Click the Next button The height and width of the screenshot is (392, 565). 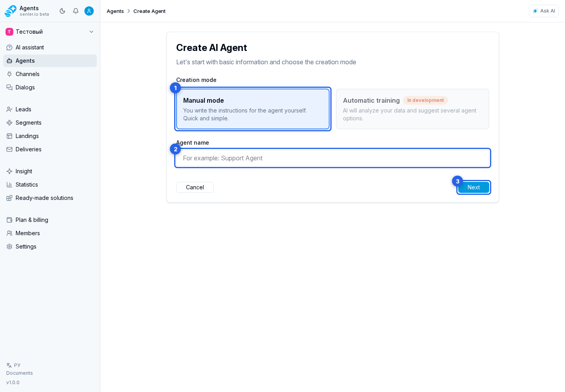[x=474, y=187]
